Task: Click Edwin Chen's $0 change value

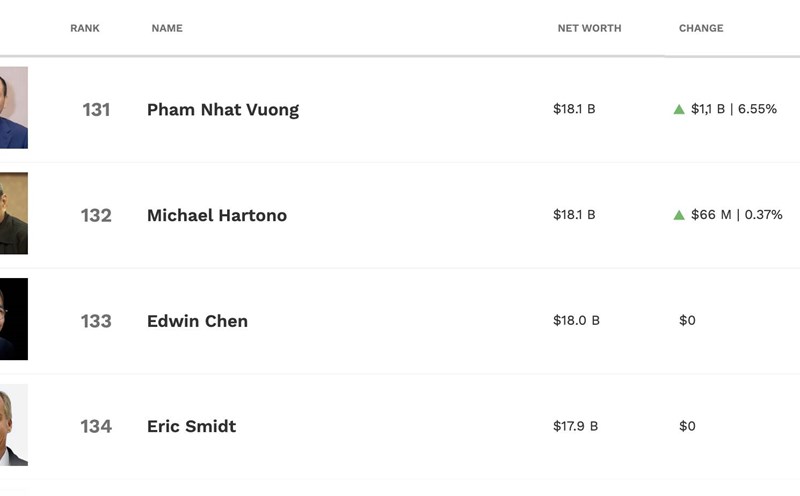Action: click(687, 320)
